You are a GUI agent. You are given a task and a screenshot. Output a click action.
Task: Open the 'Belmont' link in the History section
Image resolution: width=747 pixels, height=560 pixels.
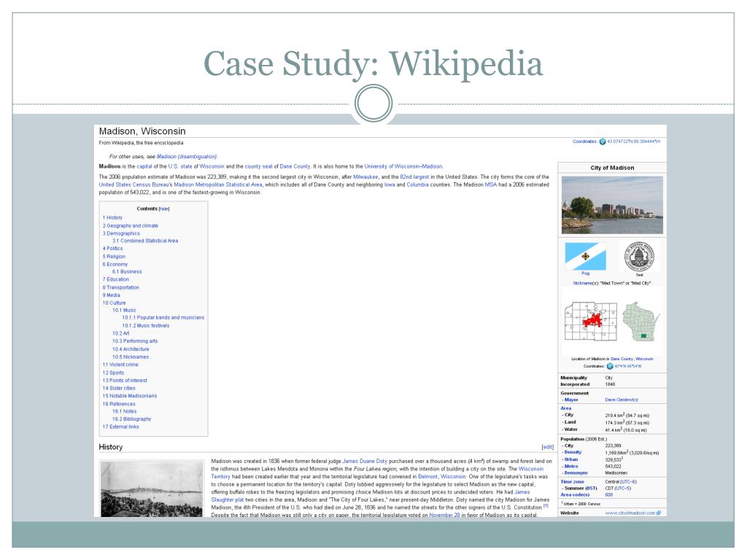[427, 476]
